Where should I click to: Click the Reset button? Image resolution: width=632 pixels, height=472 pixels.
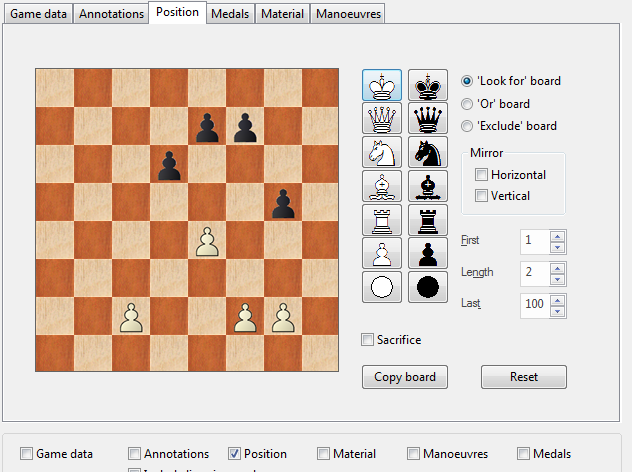(524, 377)
